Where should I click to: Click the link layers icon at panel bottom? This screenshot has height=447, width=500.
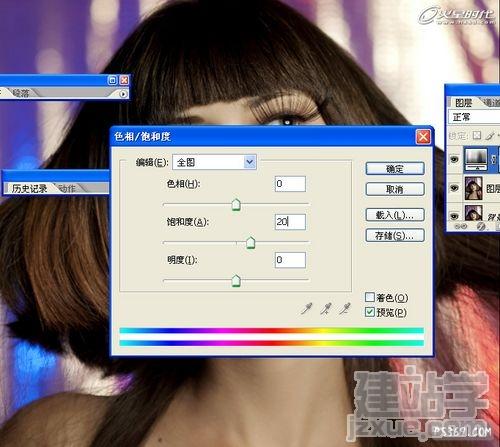tap(461, 226)
